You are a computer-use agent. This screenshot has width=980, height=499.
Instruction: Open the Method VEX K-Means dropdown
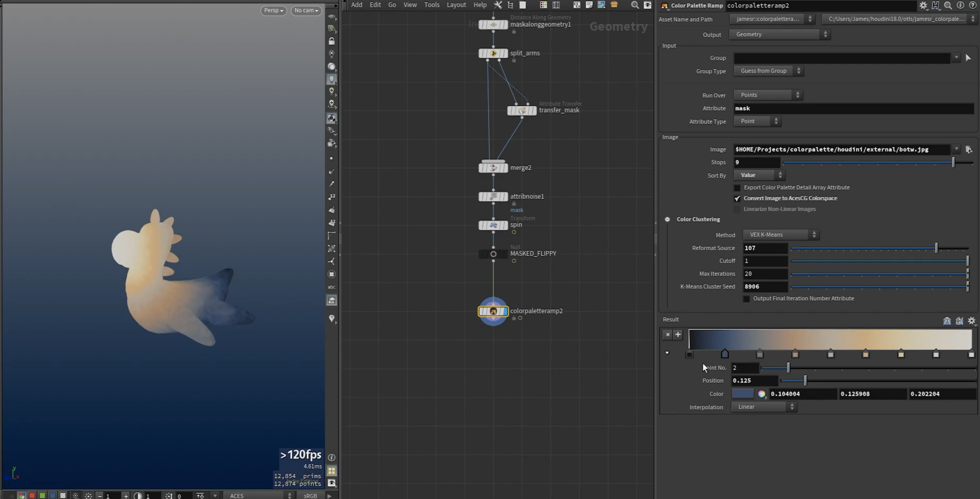pos(781,235)
